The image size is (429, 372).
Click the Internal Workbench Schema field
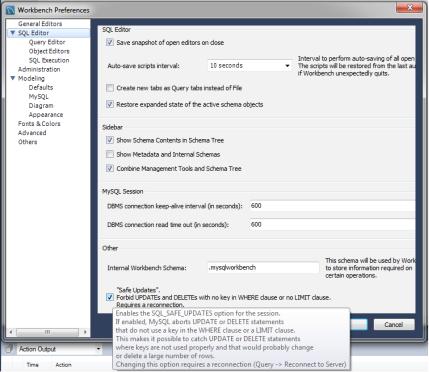tap(263, 268)
